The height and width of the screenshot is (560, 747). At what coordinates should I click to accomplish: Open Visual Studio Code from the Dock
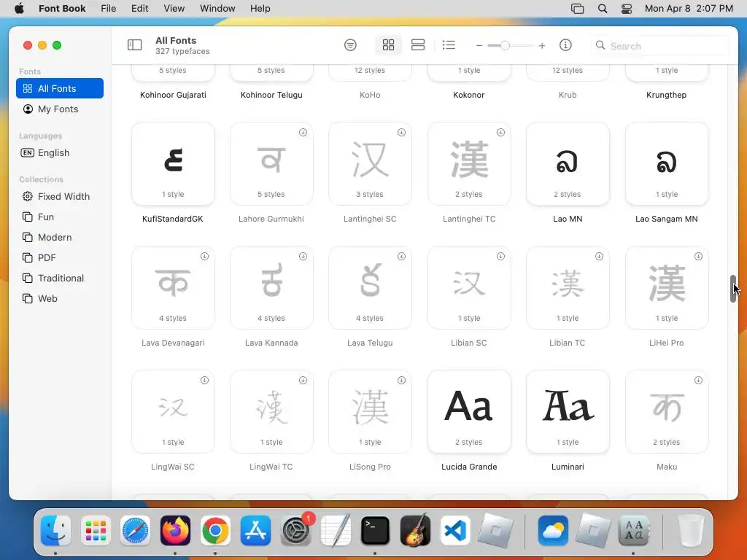point(455,531)
